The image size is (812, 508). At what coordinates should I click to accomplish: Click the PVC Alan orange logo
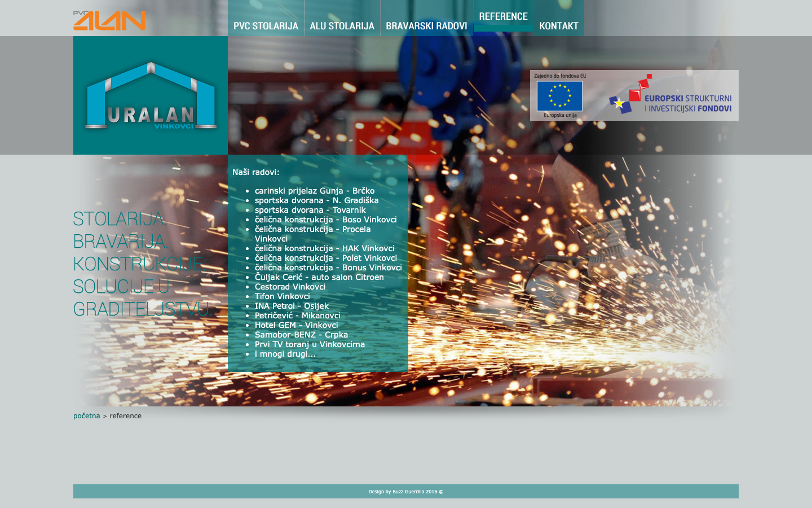click(109, 20)
